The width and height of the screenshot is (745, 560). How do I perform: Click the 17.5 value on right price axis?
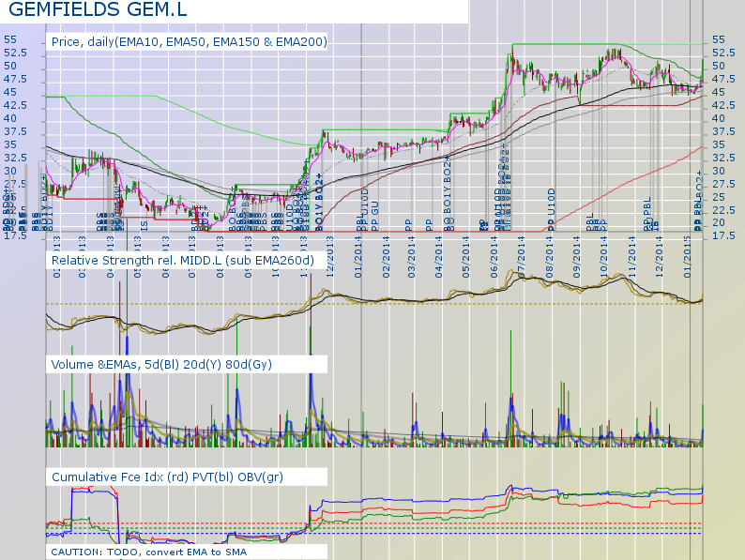pyautogui.click(x=723, y=235)
